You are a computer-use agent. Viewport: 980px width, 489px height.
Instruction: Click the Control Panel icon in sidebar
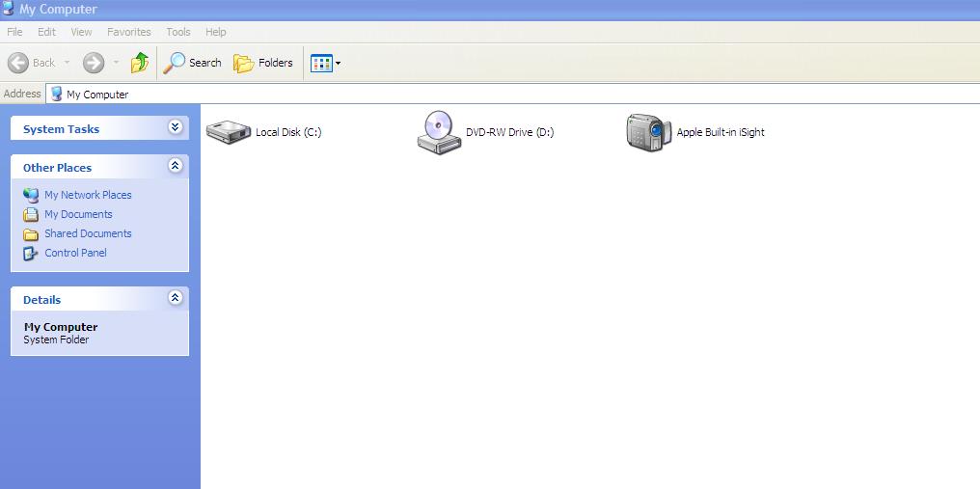click(31, 254)
